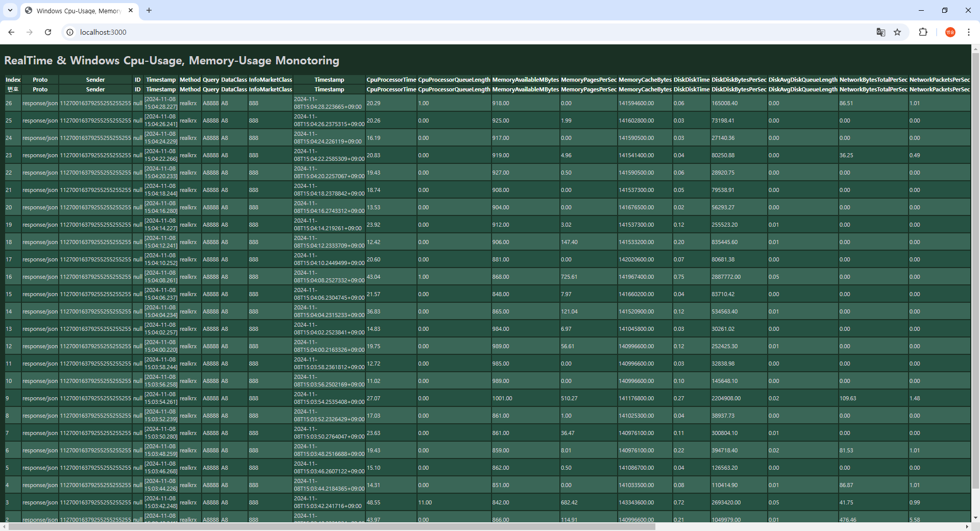Click the MemoryAvailableMBytes column header
The height and width of the screenshot is (531, 980).
(x=525, y=80)
